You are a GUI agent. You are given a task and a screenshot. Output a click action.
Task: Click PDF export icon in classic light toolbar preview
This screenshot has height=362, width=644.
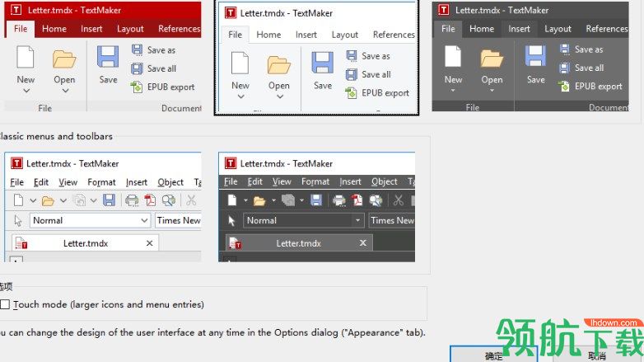tap(150, 200)
